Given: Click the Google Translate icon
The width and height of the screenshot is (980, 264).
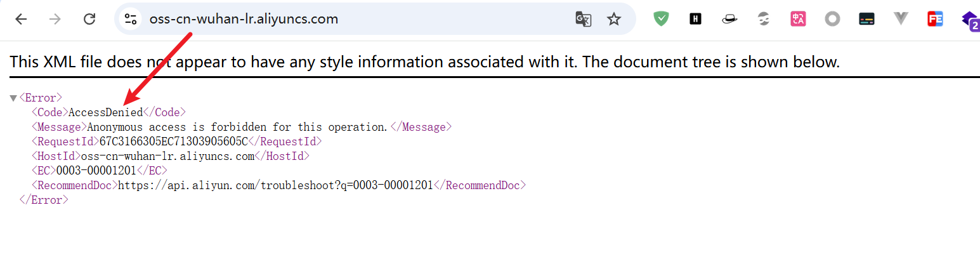Looking at the screenshot, I should (x=583, y=19).
